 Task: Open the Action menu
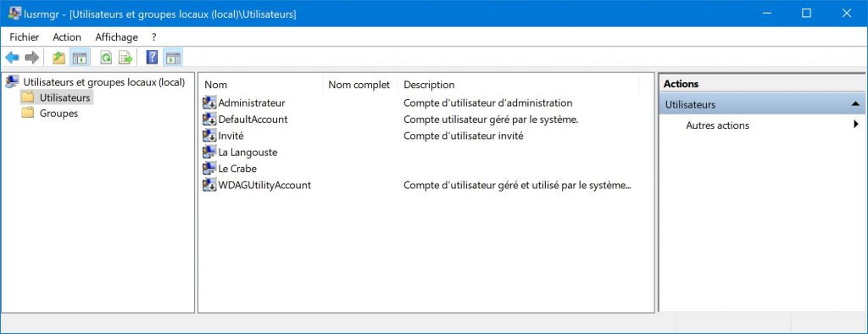(x=67, y=37)
